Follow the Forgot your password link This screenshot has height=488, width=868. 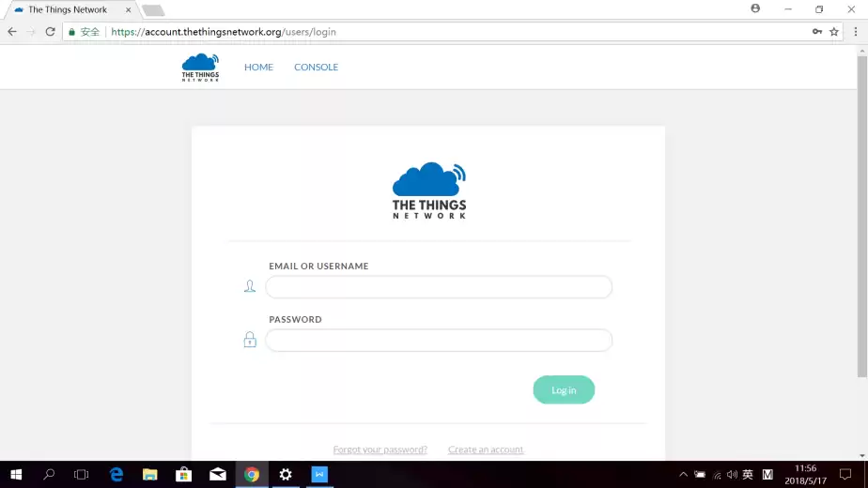(x=380, y=450)
